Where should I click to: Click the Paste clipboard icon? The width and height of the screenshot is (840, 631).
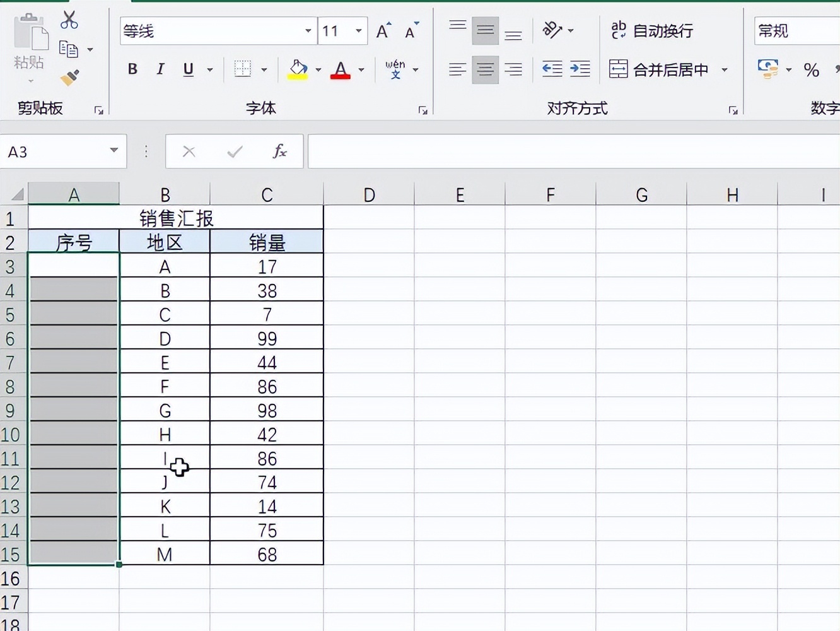(x=30, y=33)
